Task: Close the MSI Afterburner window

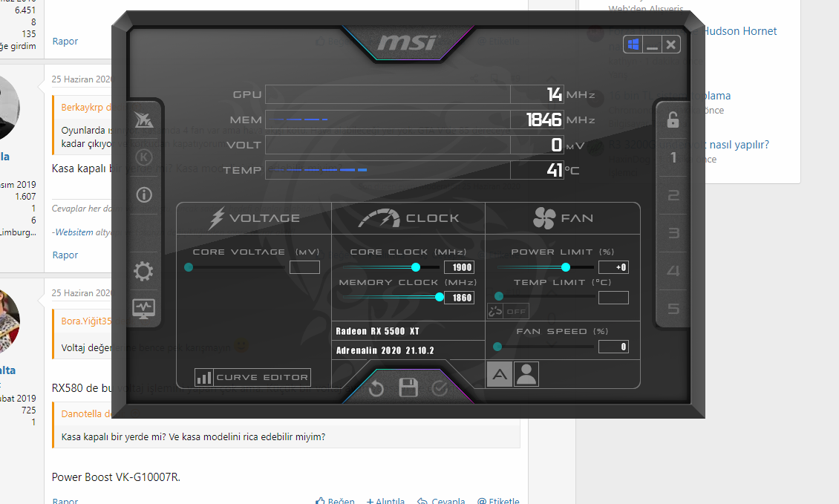Action: pos(671,45)
